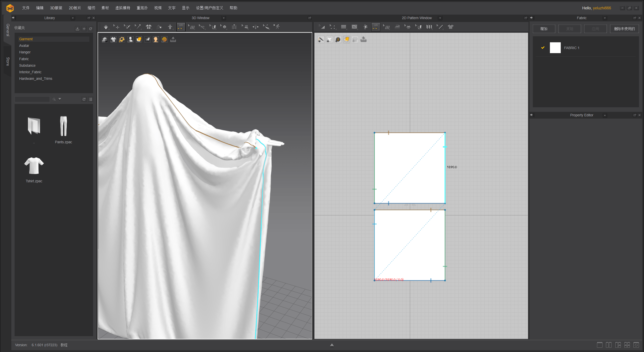Select the internal polygon line tool
644x352 pixels.
pyautogui.click(x=354, y=27)
